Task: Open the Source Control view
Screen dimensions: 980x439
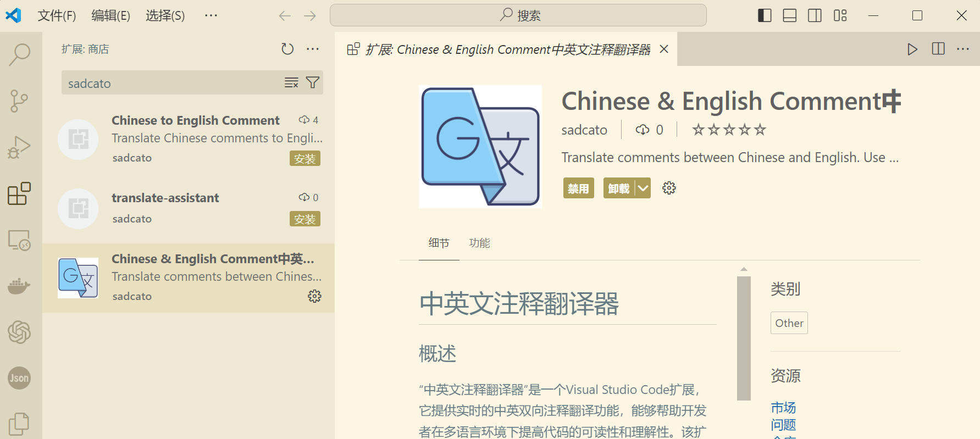Action: point(20,101)
